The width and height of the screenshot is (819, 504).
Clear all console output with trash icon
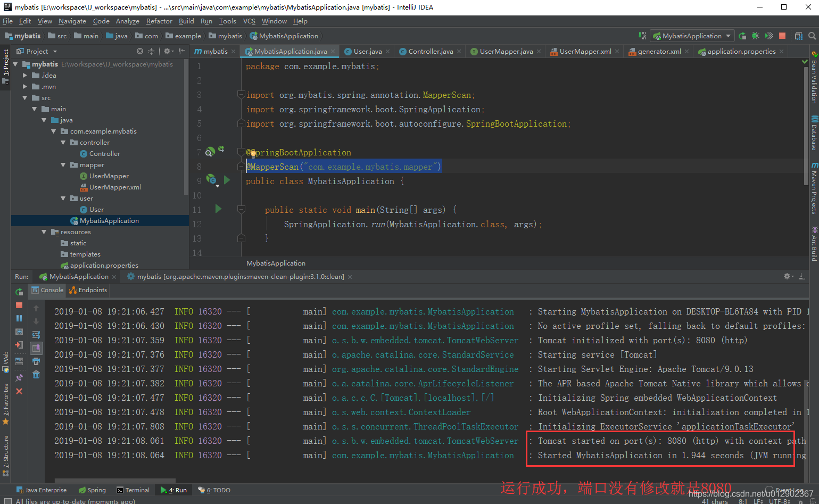36,375
